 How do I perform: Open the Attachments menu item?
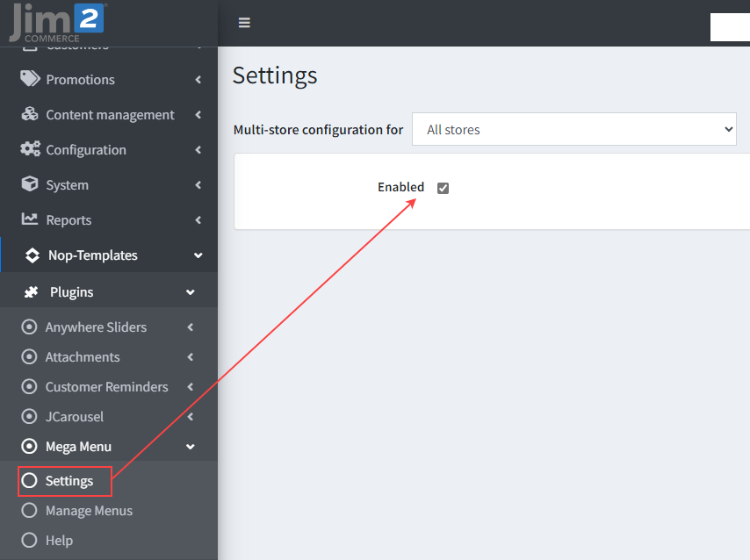click(83, 357)
